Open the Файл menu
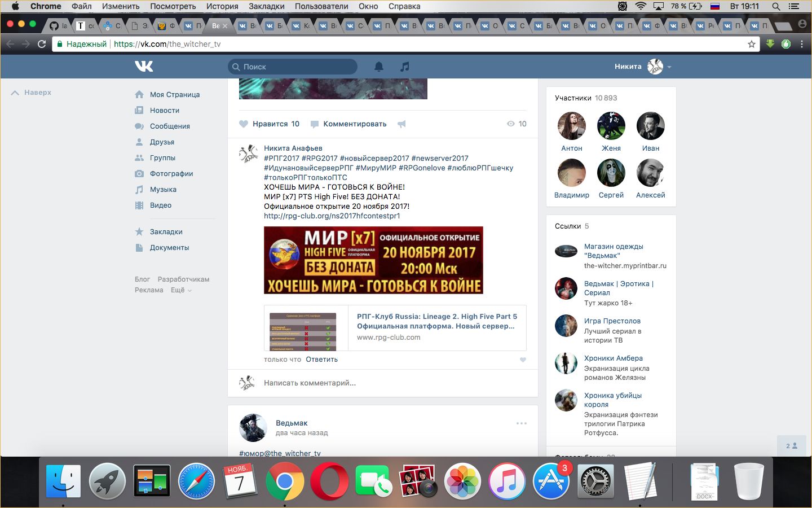Viewport: 812px width, 508px height. pos(82,6)
